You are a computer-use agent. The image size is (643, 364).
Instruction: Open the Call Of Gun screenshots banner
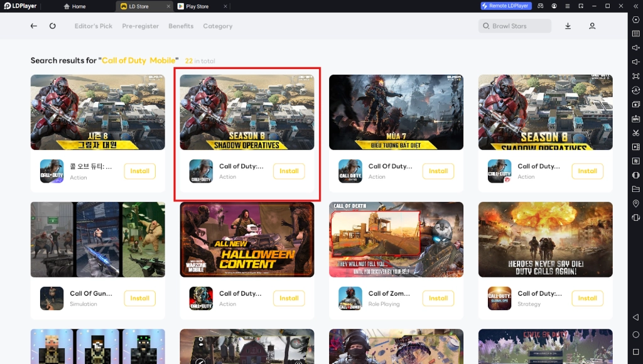(97, 239)
